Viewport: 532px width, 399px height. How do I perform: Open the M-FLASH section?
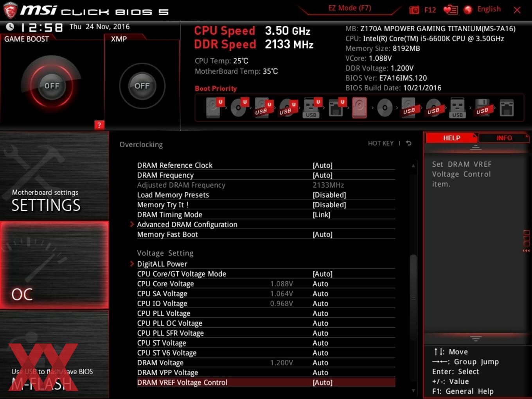54,354
